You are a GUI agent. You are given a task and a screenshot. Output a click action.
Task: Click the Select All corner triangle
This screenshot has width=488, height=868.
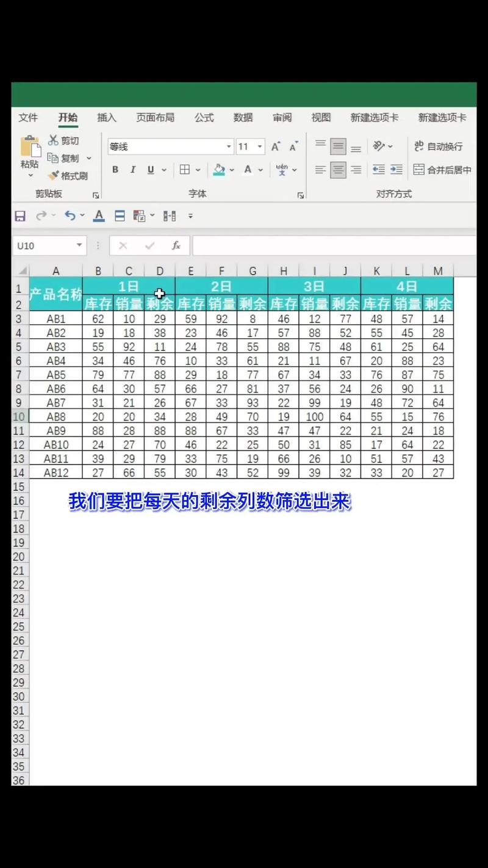(x=22, y=270)
